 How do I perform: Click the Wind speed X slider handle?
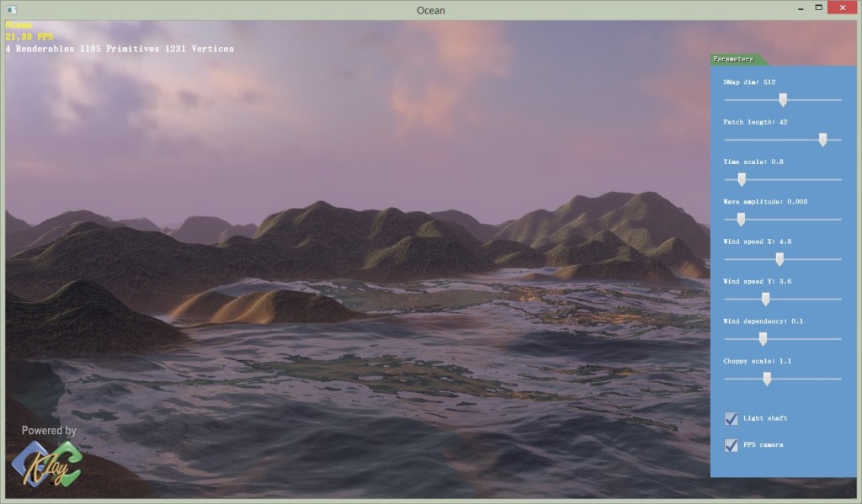[780, 259]
